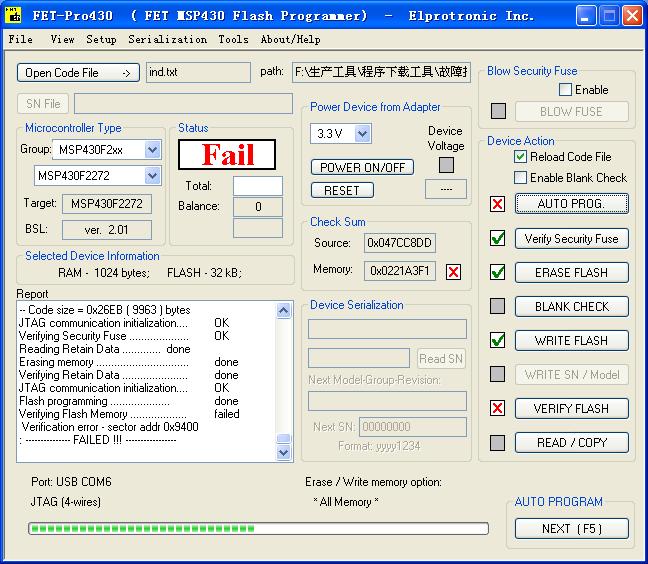Click the BSL version field
Screen dimensions: 648x564
coord(107,230)
